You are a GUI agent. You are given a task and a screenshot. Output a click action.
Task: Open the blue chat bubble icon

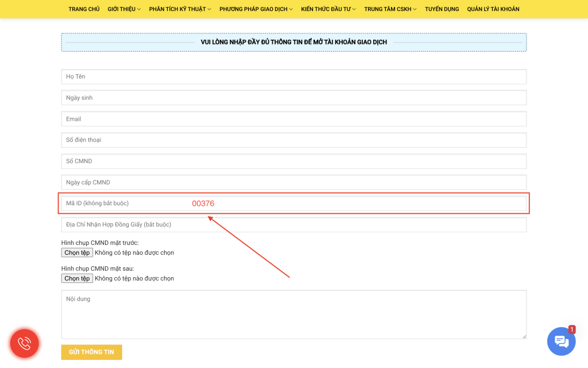click(561, 341)
